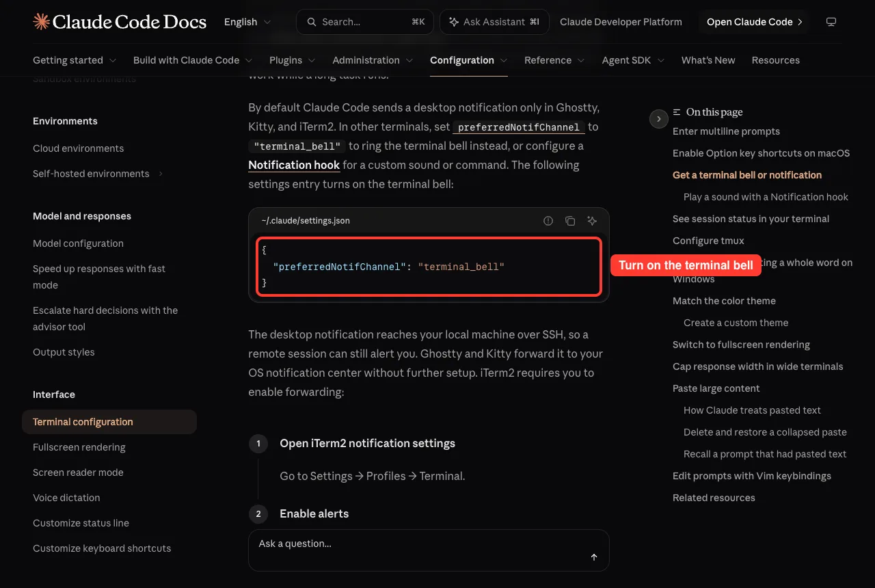The height and width of the screenshot is (588, 875).
Task: Expand the Plugins dropdown
Action: click(293, 60)
